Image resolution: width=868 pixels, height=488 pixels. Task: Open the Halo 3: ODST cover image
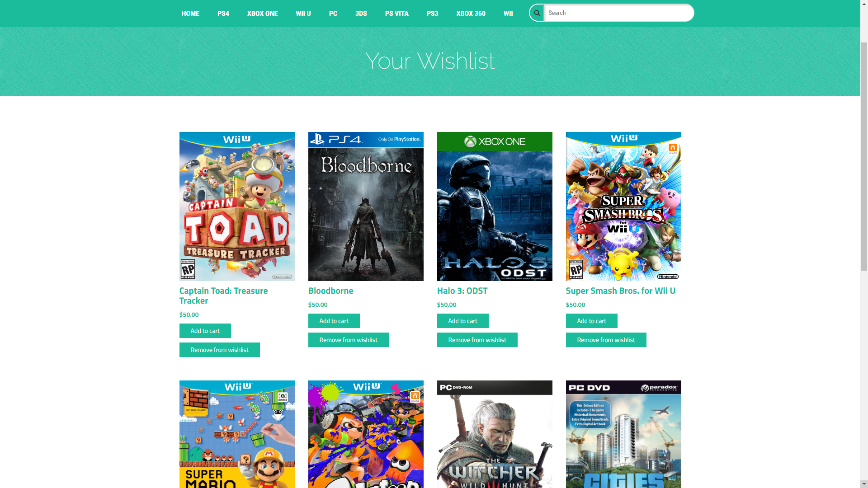[x=494, y=206]
